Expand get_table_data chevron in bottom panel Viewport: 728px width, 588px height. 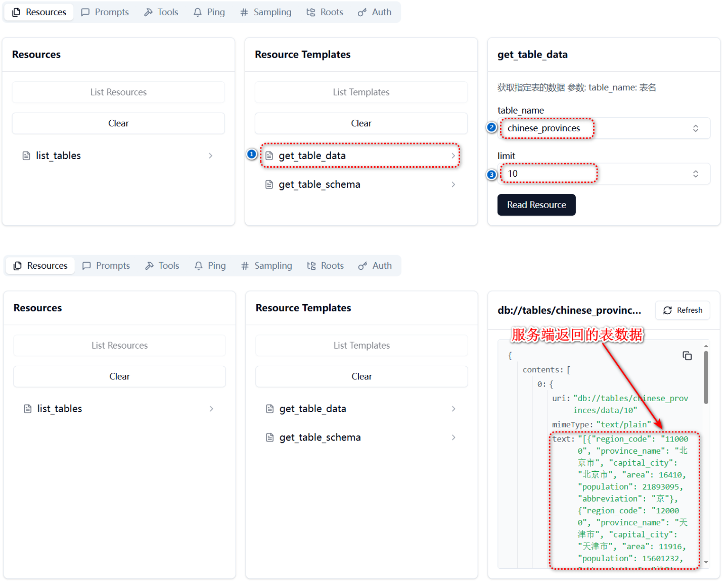click(453, 409)
